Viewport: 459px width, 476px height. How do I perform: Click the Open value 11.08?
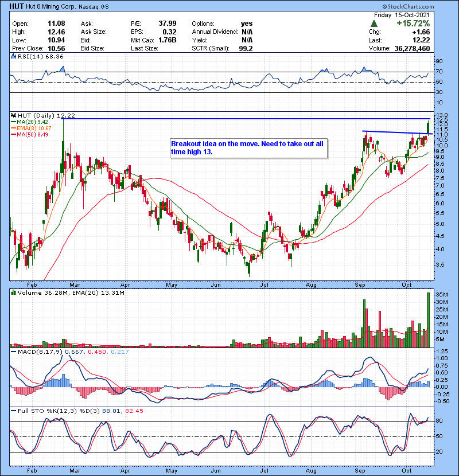point(56,24)
